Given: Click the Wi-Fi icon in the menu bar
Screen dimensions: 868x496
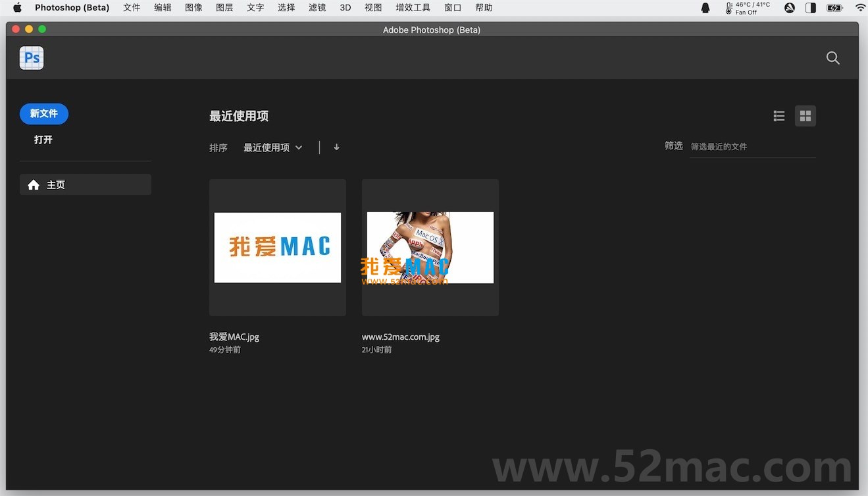Looking at the screenshot, I should [x=860, y=8].
